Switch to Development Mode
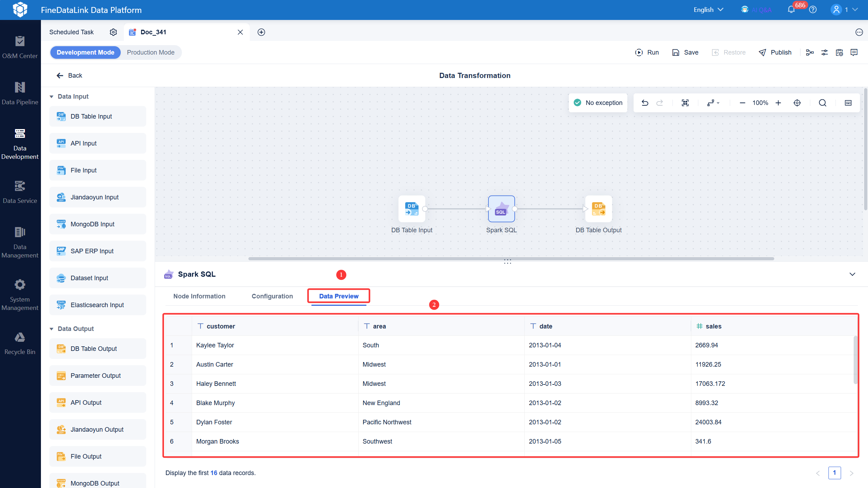 [x=85, y=52]
